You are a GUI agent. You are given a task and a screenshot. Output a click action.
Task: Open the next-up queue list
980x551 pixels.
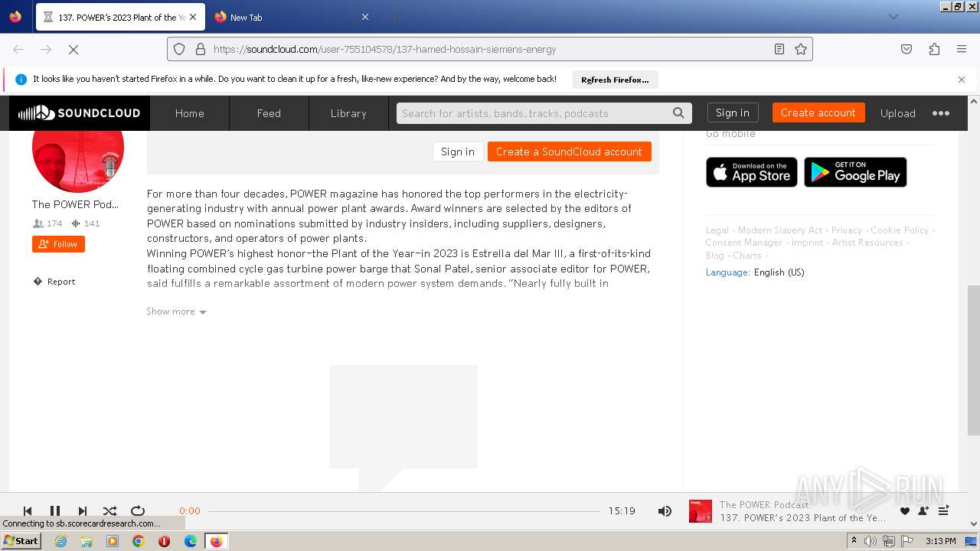pyautogui.click(x=943, y=511)
